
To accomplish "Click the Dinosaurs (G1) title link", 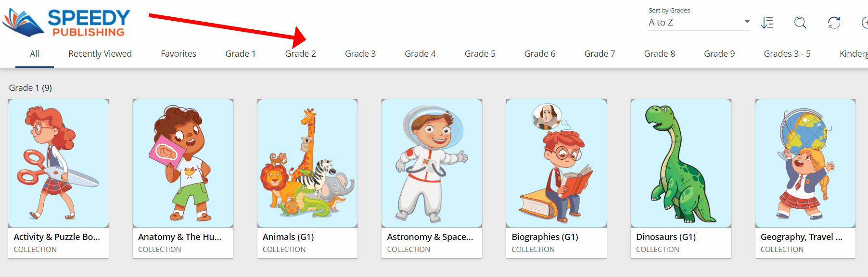I will pyautogui.click(x=666, y=237).
